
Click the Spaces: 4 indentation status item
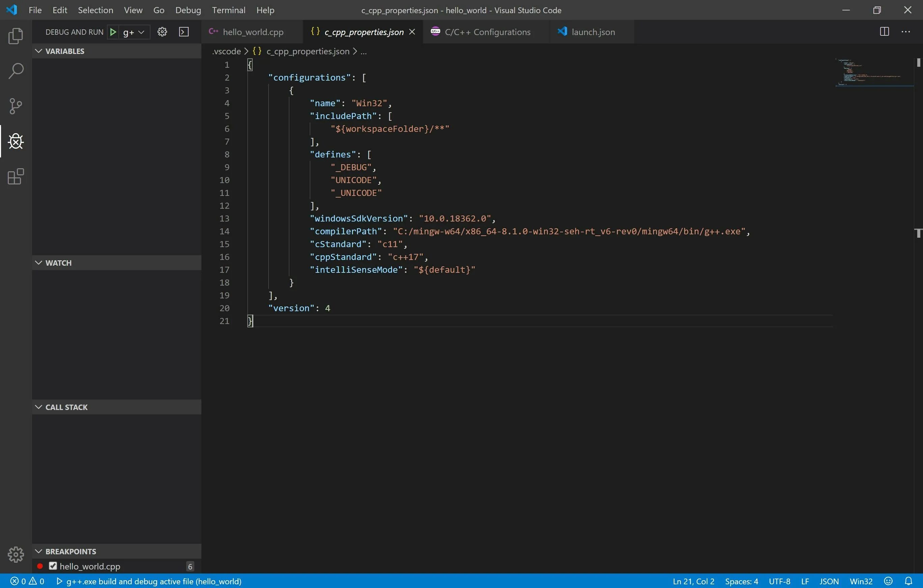tap(741, 581)
